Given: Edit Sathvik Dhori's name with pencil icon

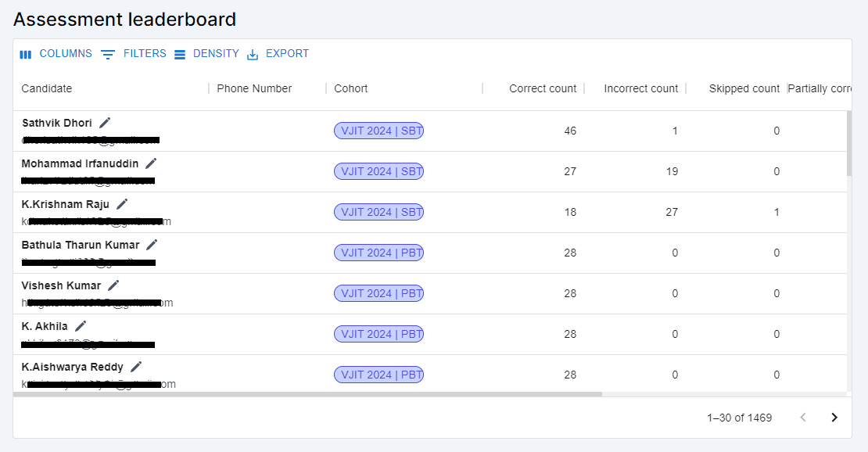Looking at the screenshot, I should click(x=105, y=123).
